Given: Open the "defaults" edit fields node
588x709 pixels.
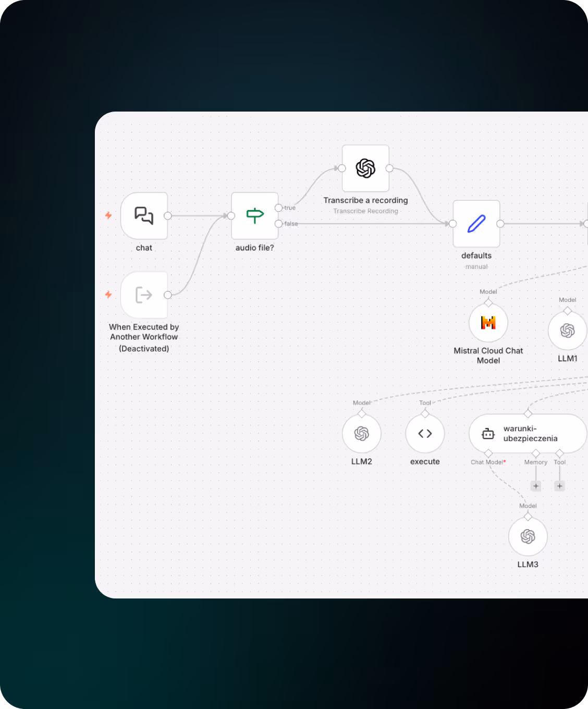Looking at the screenshot, I should (476, 224).
